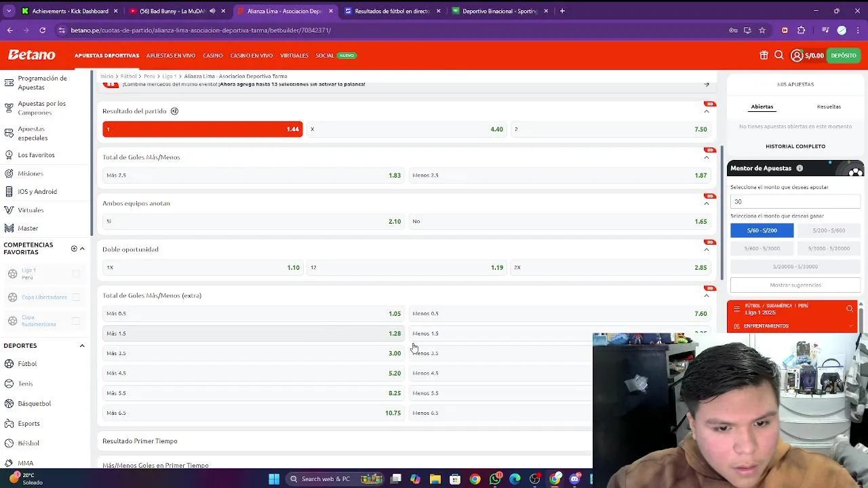Open the Liga 1 2025 widget menu icon
868x488 pixels.
pos(736,309)
